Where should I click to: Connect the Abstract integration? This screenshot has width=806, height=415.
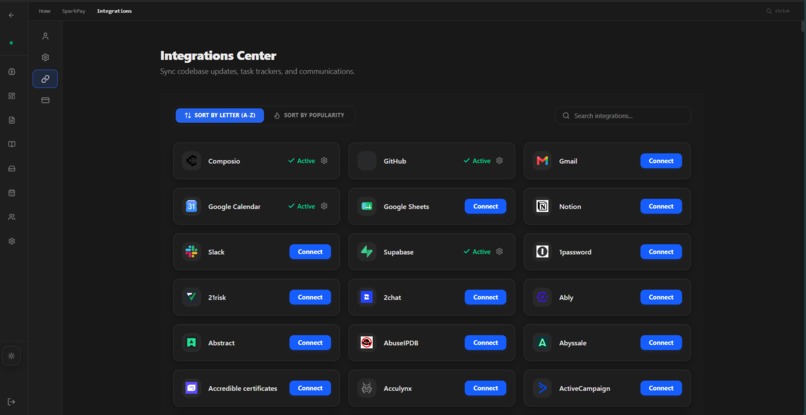[310, 342]
